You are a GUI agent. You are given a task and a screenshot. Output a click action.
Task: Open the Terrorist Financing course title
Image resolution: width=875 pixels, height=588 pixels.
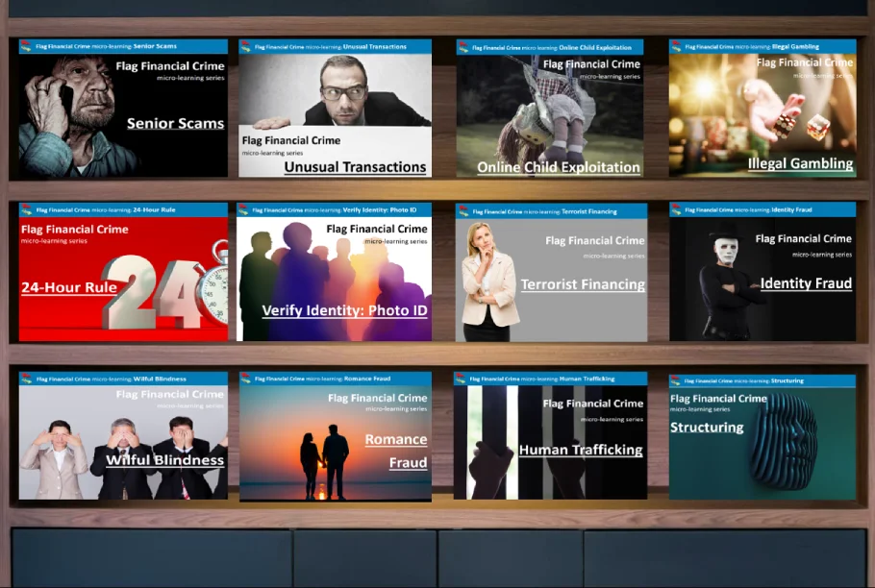[583, 284]
